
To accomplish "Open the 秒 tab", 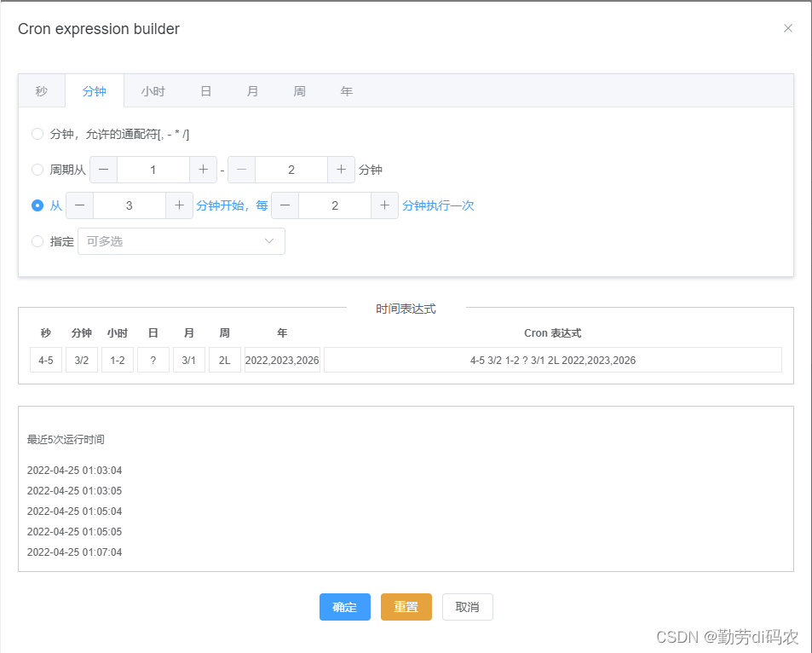I will [41, 90].
